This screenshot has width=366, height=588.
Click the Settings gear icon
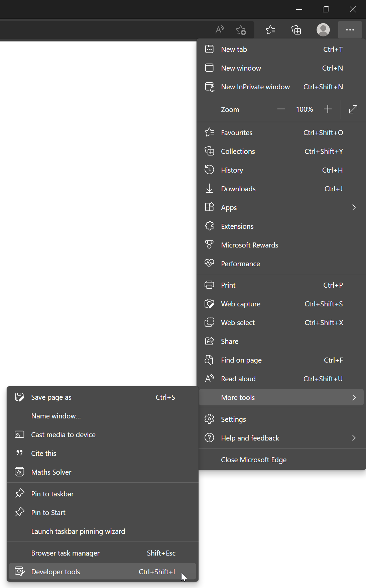click(x=209, y=419)
